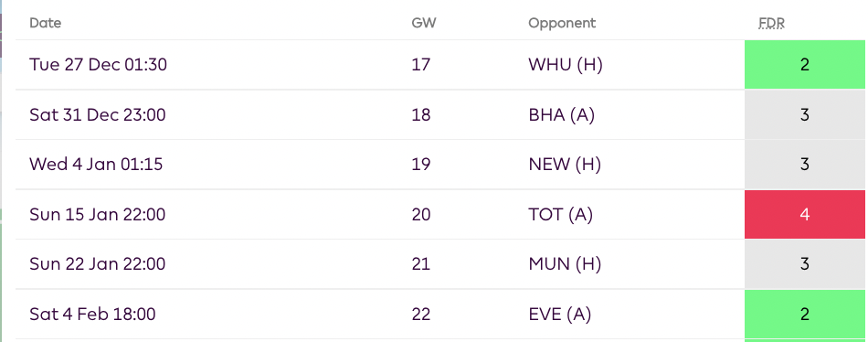Click the TOT (A) opponent entry
This screenshot has height=342, width=868.
click(x=560, y=215)
